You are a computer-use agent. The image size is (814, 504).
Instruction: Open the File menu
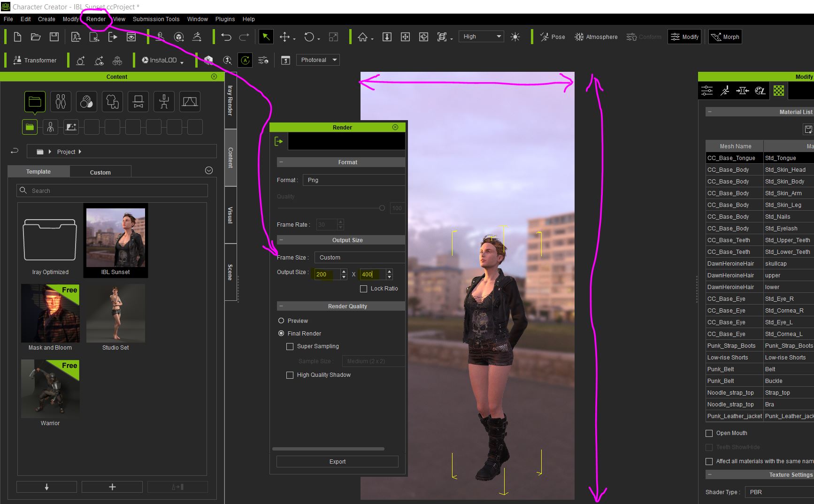pyautogui.click(x=8, y=19)
